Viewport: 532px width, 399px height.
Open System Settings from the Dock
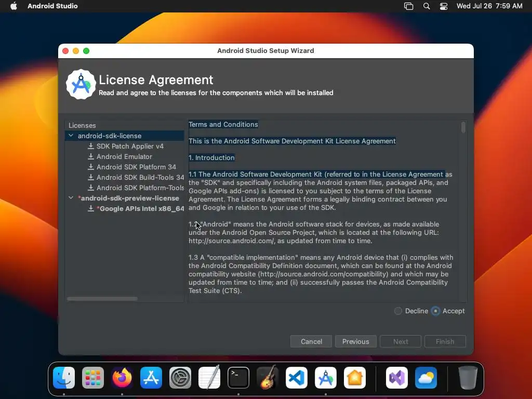pos(180,378)
